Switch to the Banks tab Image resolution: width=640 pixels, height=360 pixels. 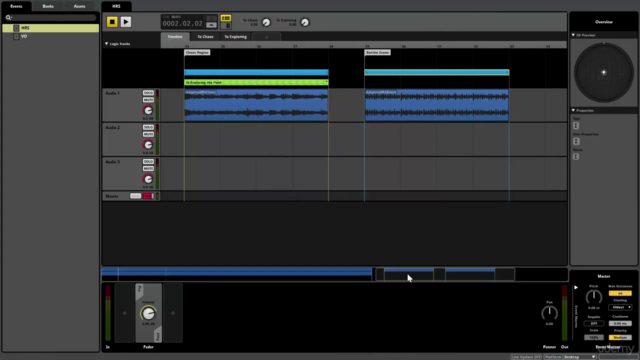click(48, 6)
